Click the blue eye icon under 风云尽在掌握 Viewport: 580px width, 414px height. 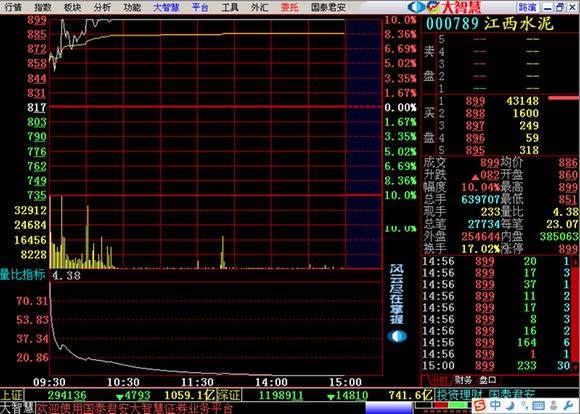(397, 336)
